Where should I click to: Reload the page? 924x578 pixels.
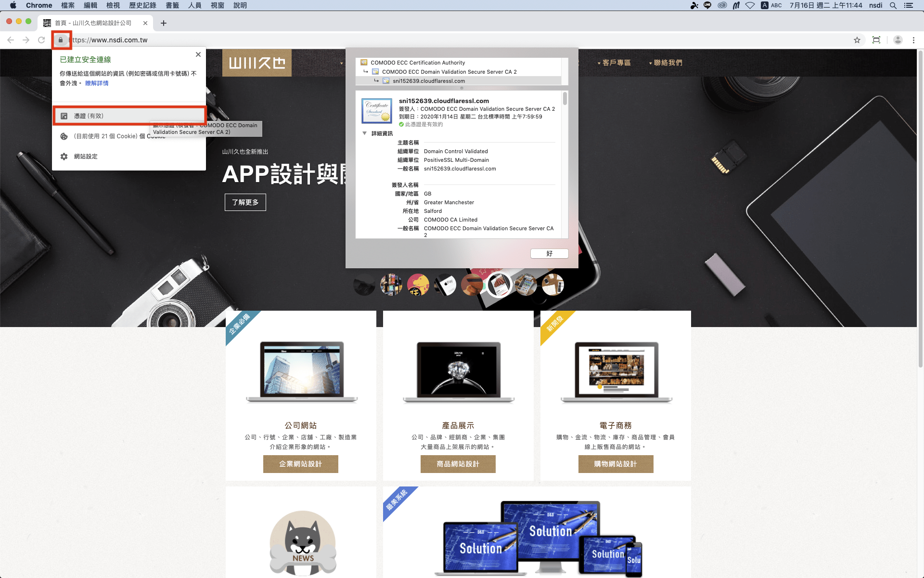tap(41, 40)
